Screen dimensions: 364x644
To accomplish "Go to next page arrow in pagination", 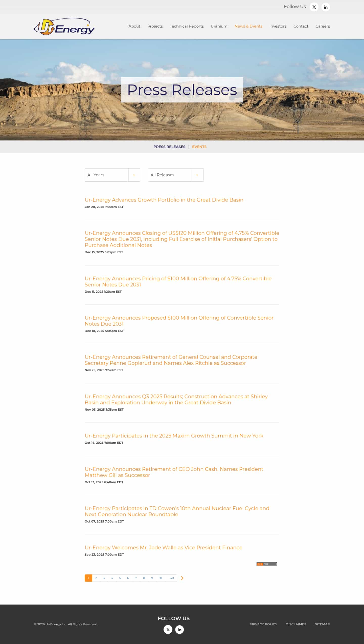I will [182, 578].
